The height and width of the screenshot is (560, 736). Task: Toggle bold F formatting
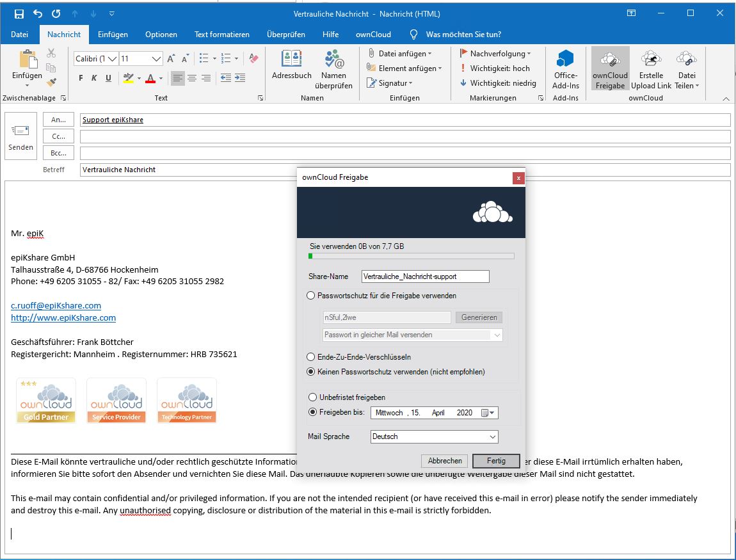(81, 78)
